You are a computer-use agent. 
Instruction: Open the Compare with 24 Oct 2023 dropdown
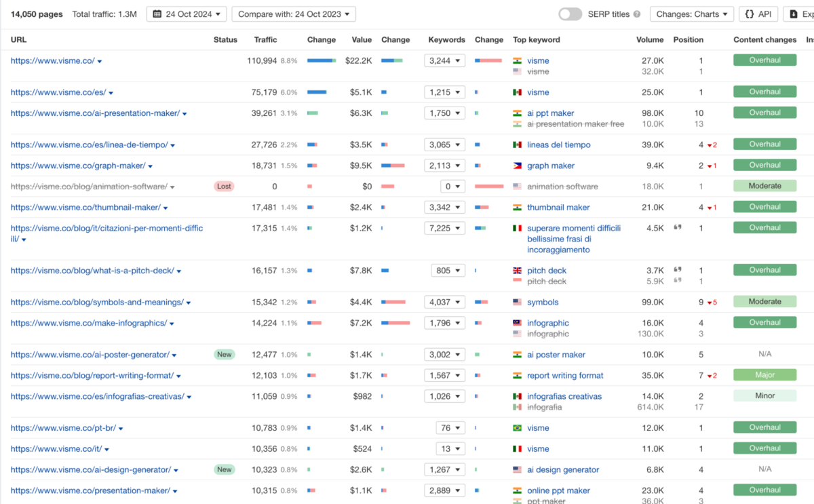pos(293,14)
